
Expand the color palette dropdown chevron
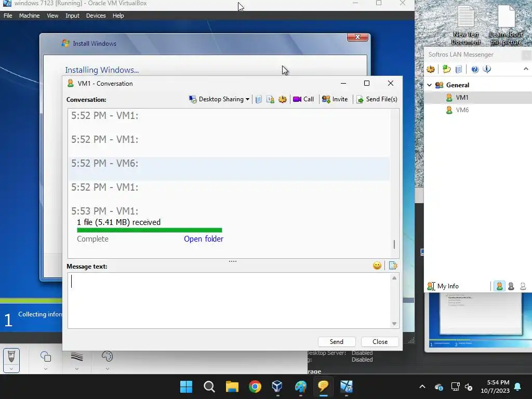[107, 369]
